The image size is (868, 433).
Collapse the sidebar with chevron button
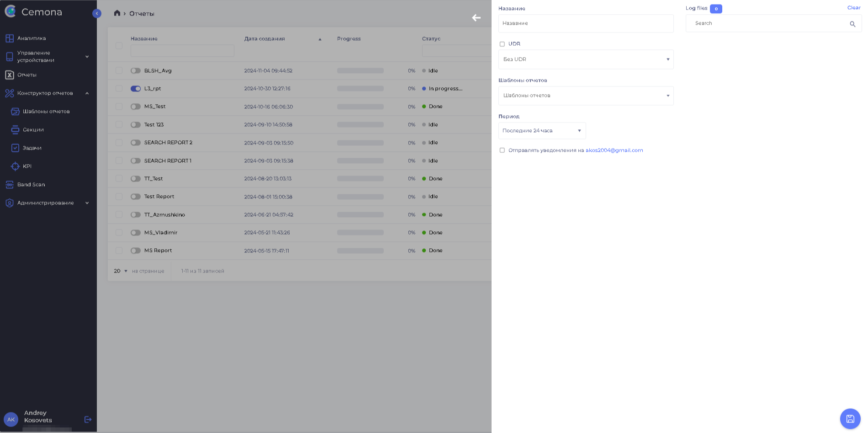coord(97,14)
